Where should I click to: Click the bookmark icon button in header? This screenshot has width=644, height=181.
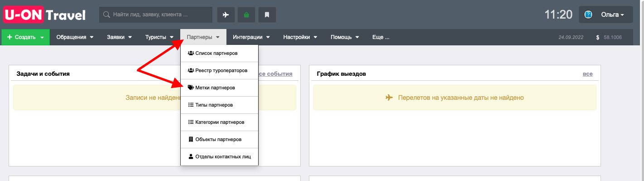267,15
